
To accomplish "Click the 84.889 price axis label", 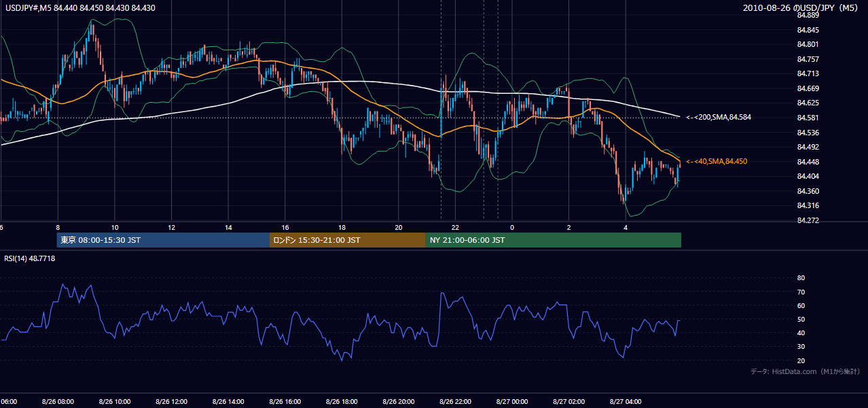I will click(808, 16).
